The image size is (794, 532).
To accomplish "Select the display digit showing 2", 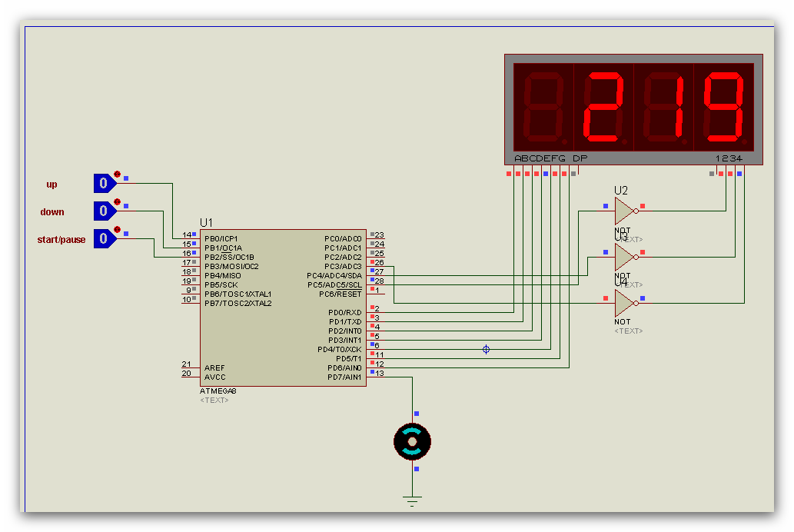I will pyautogui.click(x=602, y=107).
